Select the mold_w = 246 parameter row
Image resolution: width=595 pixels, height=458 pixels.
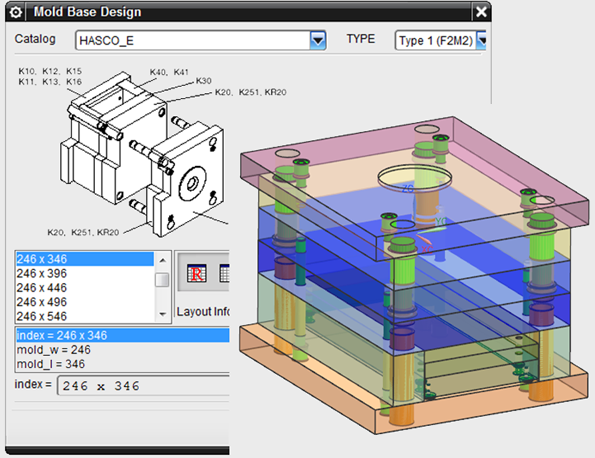click(123, 349)
